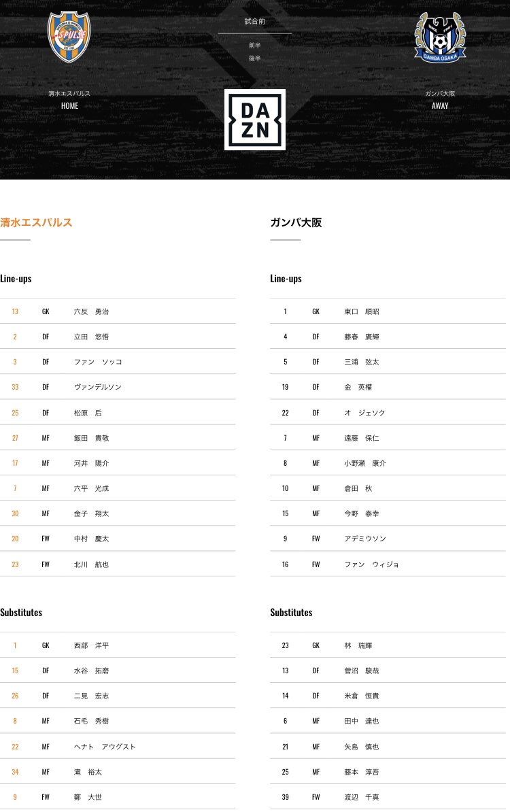Click midfielder 飯田 貴敬

pyautogui.click(x=91, y=438)
